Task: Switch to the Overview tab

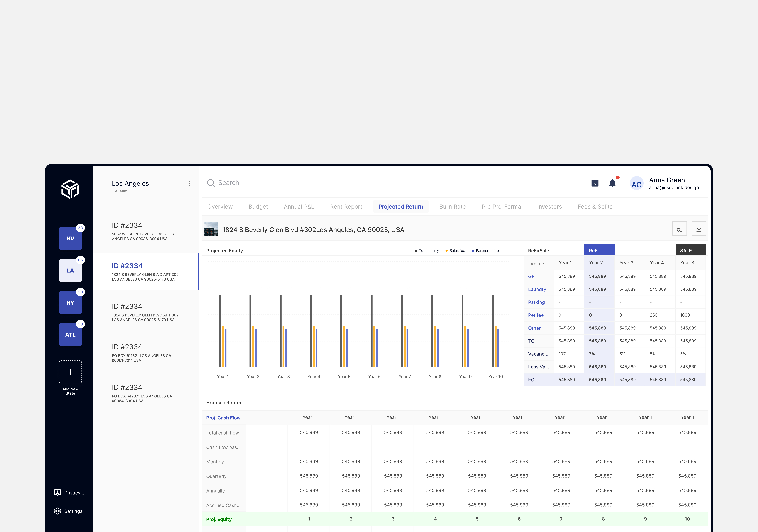Action: click(220, 207)
